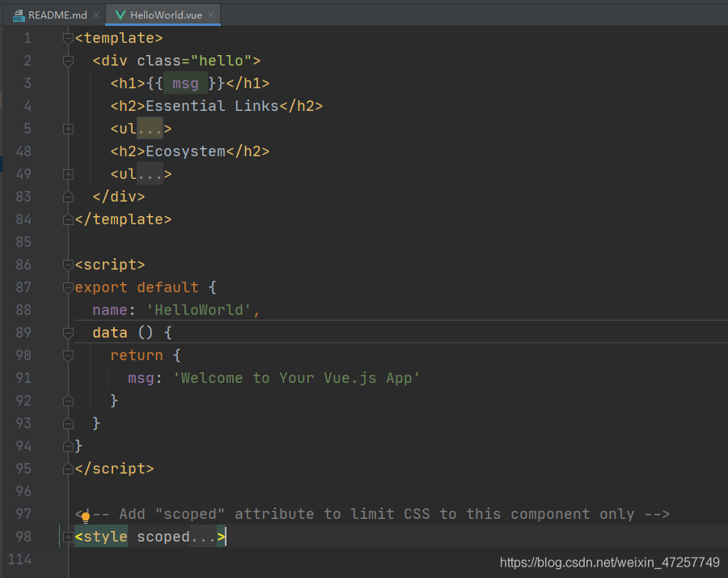This screenshot has height=578, width=728.
Task: Click the name property key on line 88
Action: [x=109, y=310]
